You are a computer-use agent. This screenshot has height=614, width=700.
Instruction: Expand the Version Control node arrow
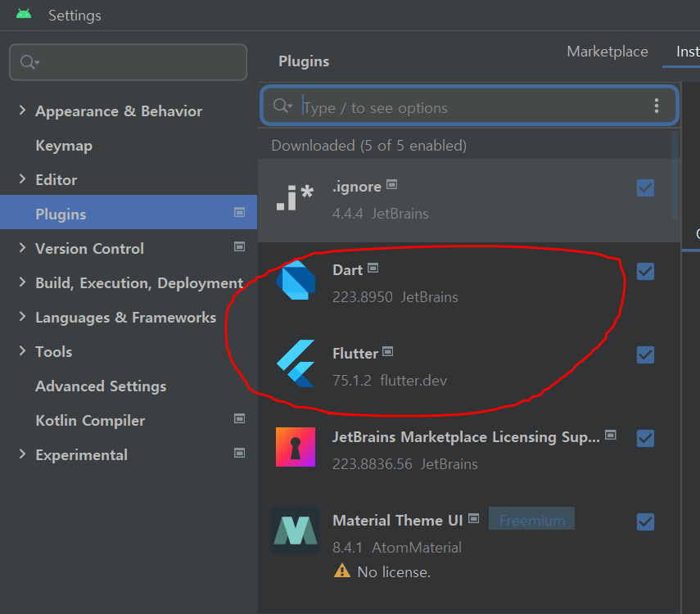(22, 248)
